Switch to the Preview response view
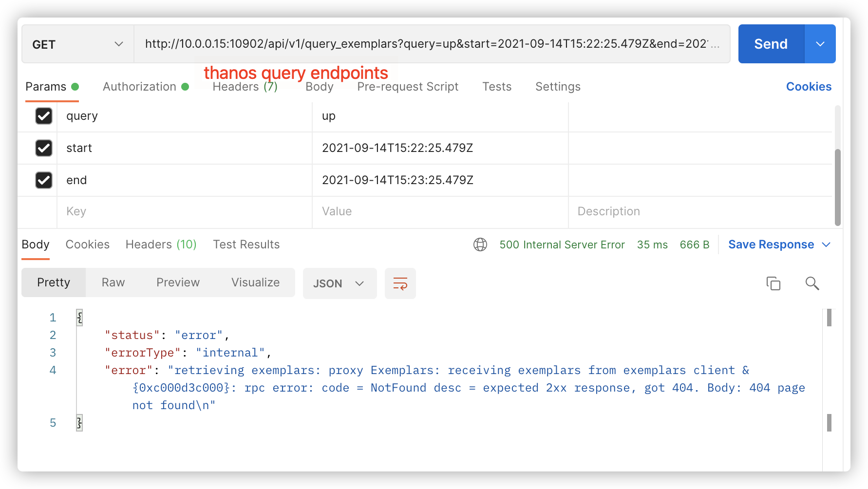This screenshot has width=868, height=489. click(x=177, y=282)
